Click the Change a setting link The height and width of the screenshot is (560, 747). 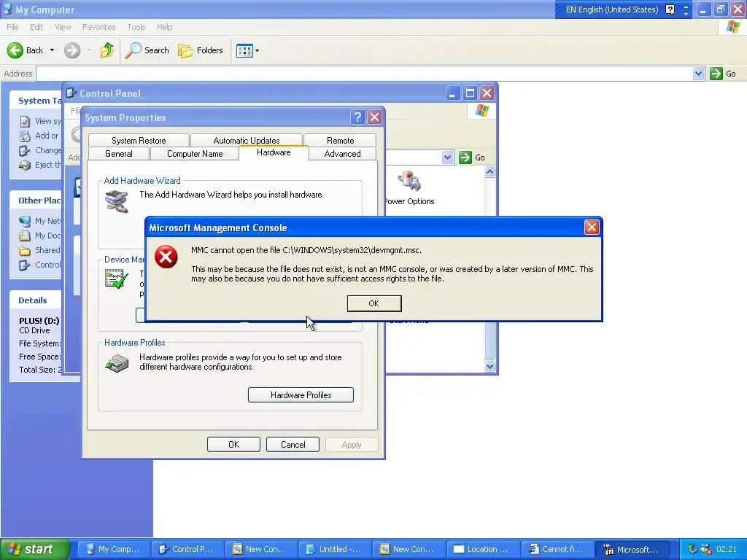click(x=41, y=150)
